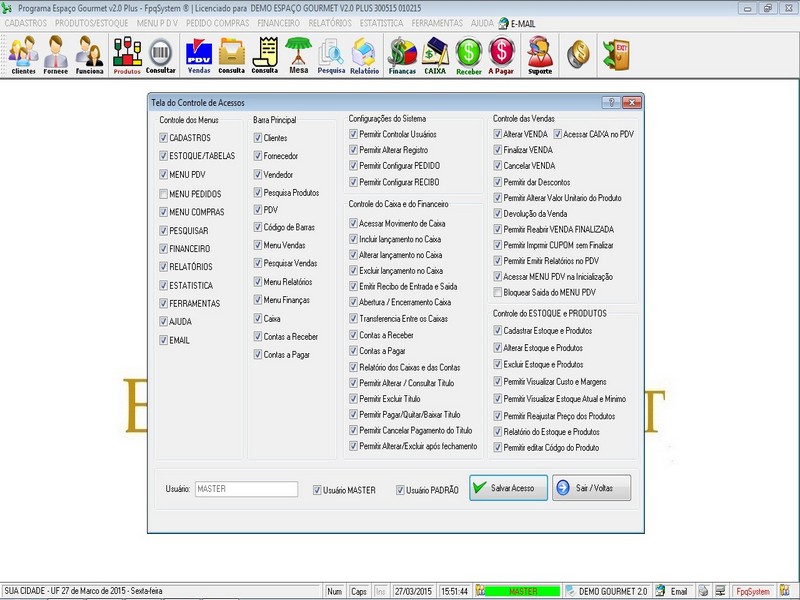Open the Clientes toolbar icon
The height and width of the screenshot is (600, 800).
[x=23, y=55]
